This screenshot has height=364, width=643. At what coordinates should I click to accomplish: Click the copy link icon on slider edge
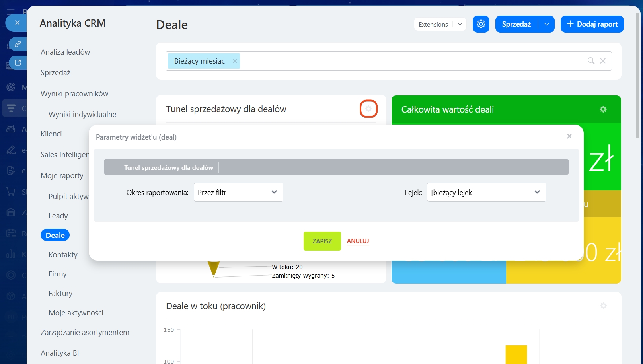coord(18,44)
